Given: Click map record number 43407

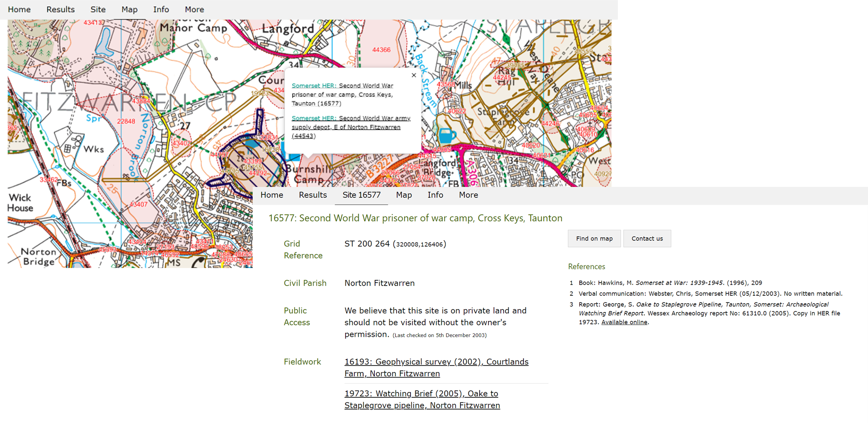Looking at the screenshot, I should tap(138, 205).
